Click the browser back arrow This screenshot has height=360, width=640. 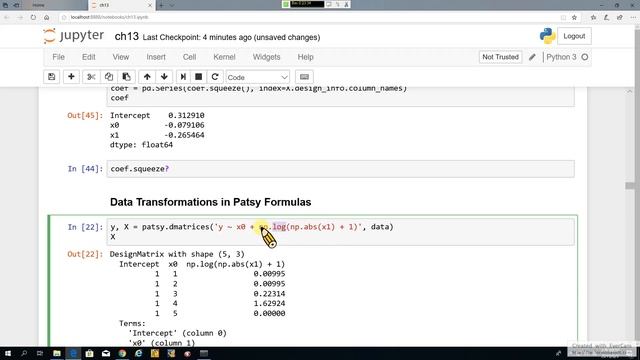point(7,18)
